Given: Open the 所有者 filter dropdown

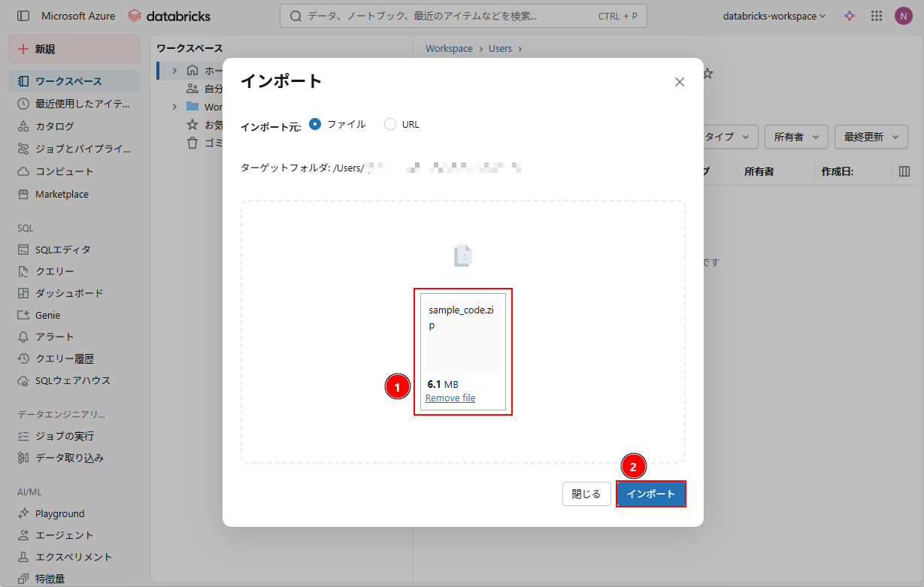Looking at the screenshot, I should coord(796,137).
